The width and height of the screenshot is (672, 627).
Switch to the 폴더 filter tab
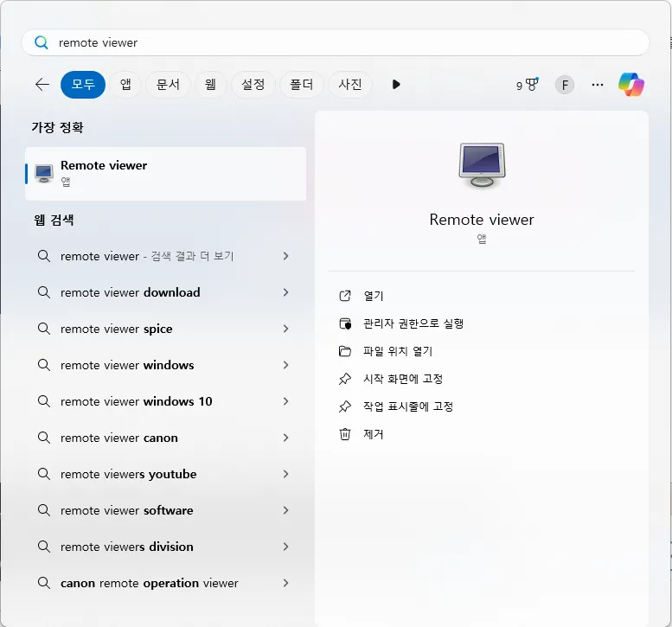click(x=301, y=85)
